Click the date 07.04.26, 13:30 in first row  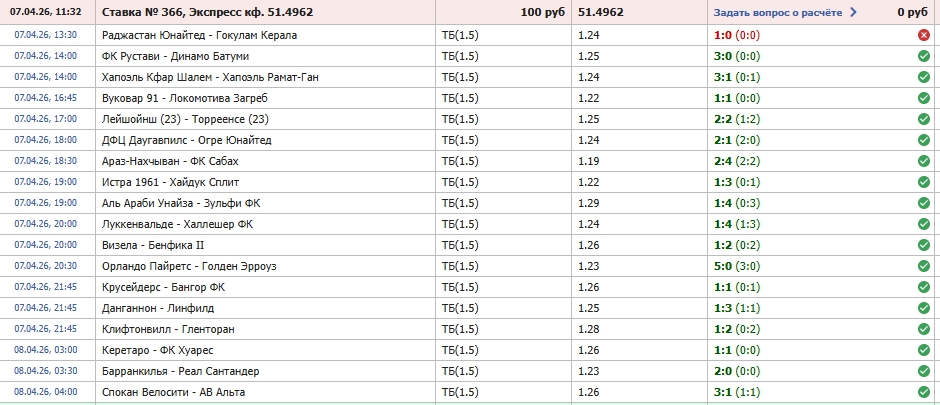coord(46,35)
